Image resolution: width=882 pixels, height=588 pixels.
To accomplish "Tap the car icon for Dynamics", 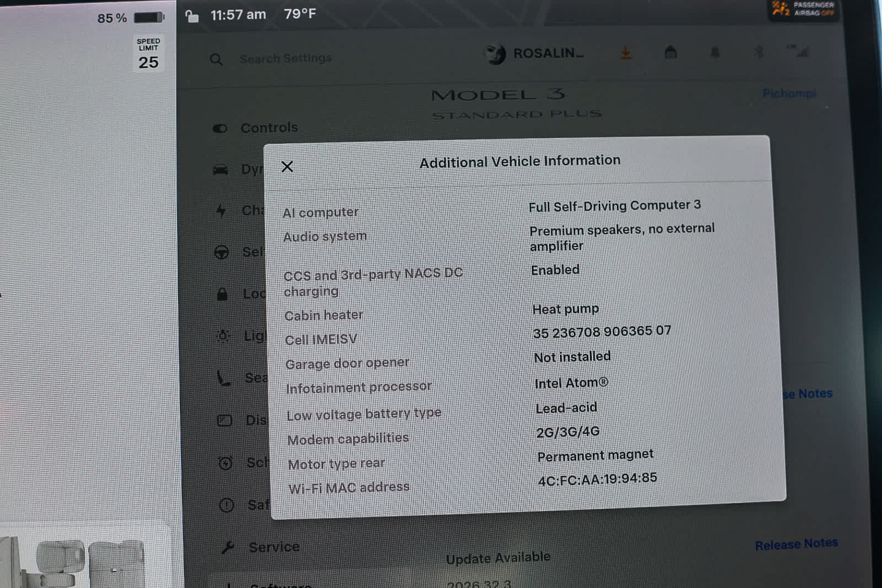I will (220, 170).
